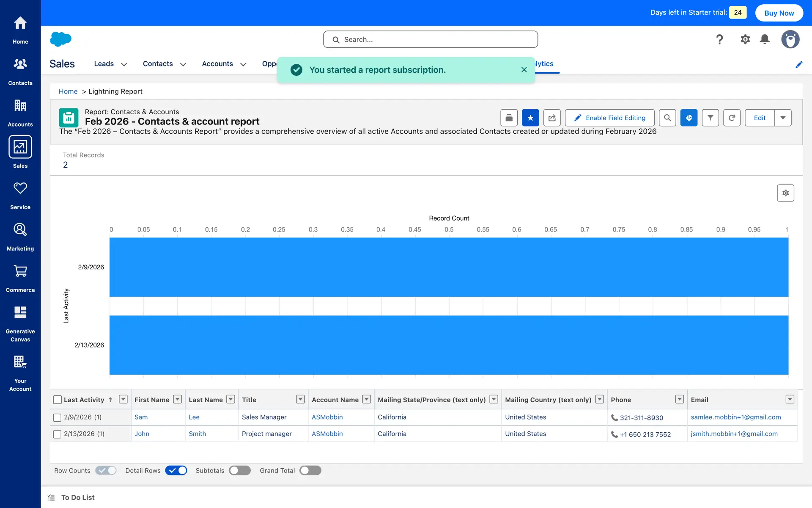Open the notifications bell icon
The height and width of the screenshot is (508, 812).
click(764, 39)
